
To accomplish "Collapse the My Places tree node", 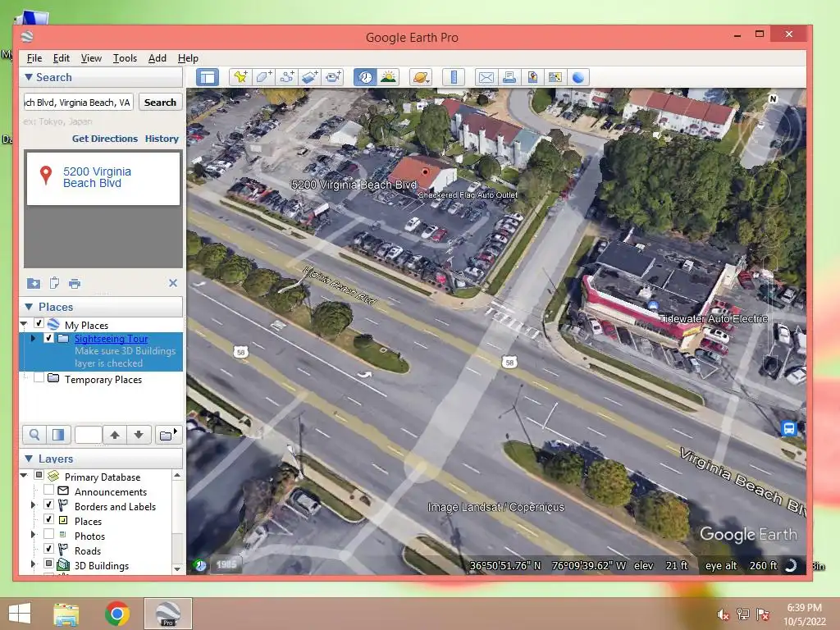I will coord(24,323).
